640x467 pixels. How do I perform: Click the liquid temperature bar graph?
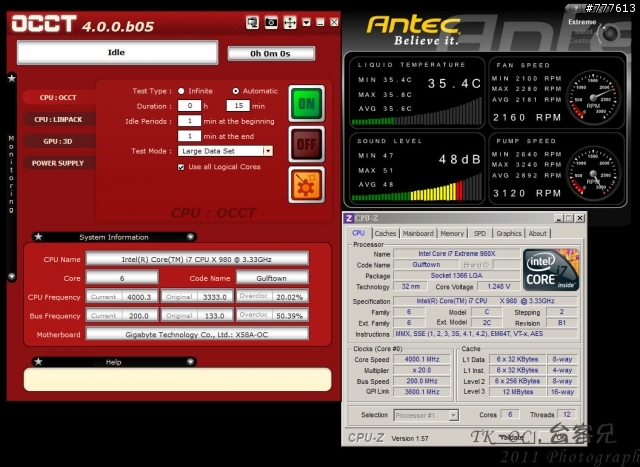pos(417,112)
